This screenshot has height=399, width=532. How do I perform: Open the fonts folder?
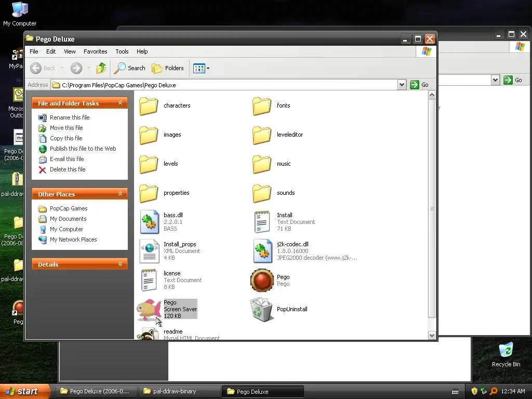tap(271, 106)
